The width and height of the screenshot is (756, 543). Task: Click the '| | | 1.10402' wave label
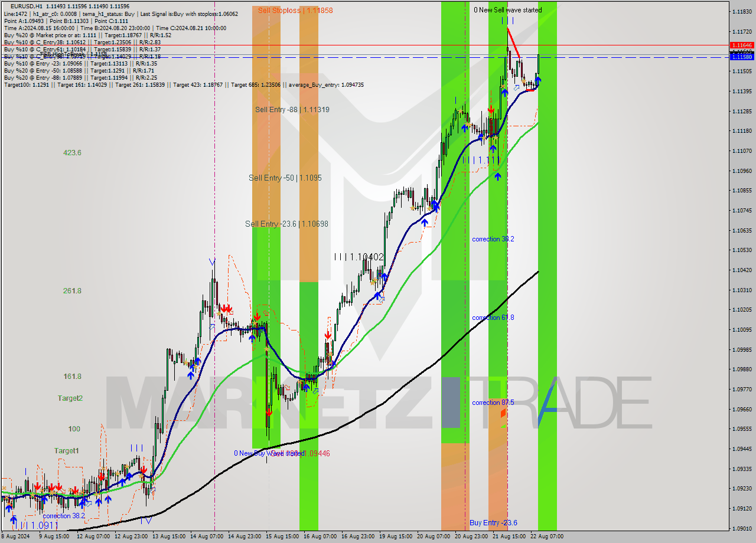point(359,257)
